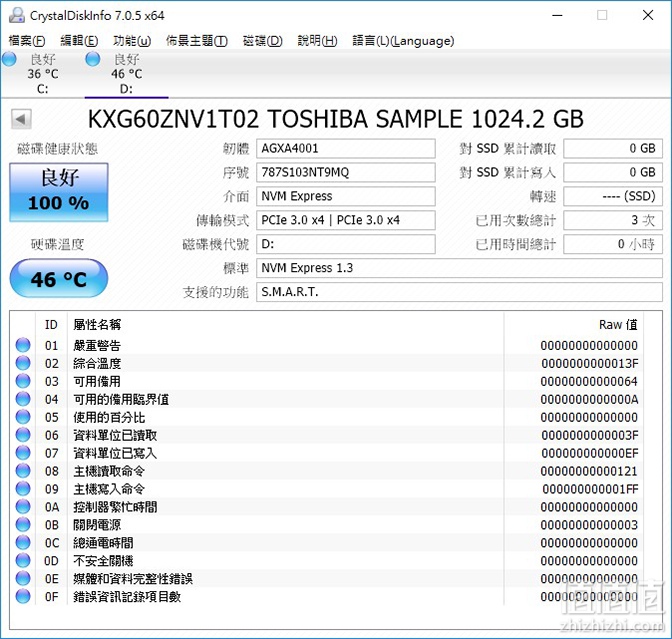Select the D: drive tab at 46 °C
The width and height of the screenshot is (672, 639).
point(126,73)
